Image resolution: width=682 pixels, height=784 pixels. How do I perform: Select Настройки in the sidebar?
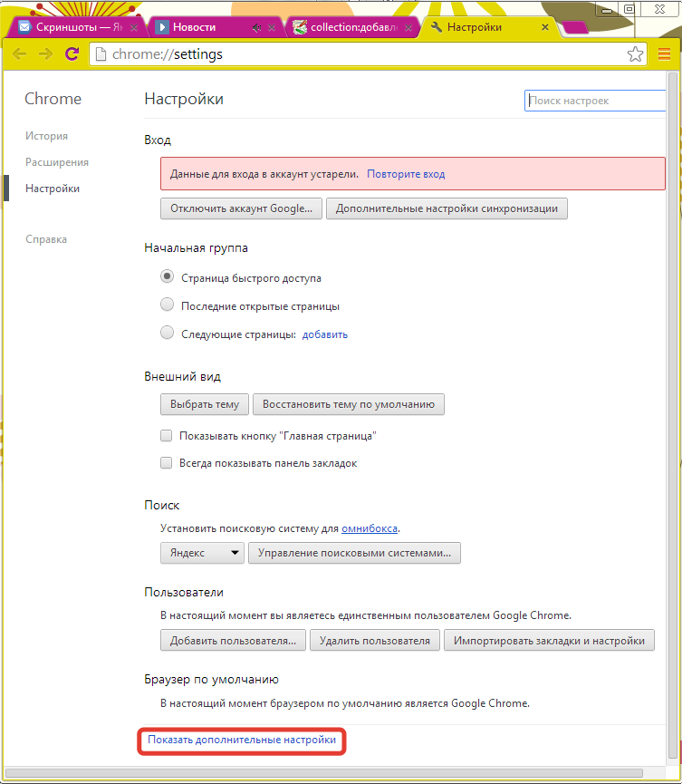coord(53,189)
